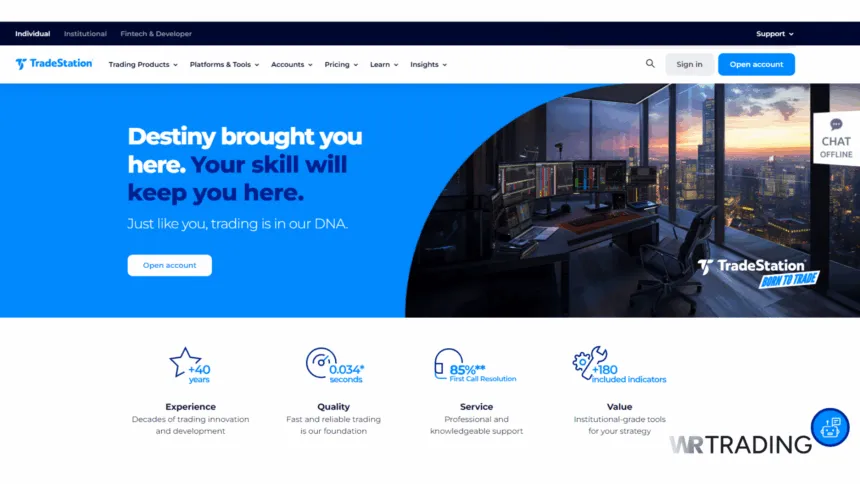
Task: Click the Experience heading
Action: pyautogui.click(x=190, y=407)
